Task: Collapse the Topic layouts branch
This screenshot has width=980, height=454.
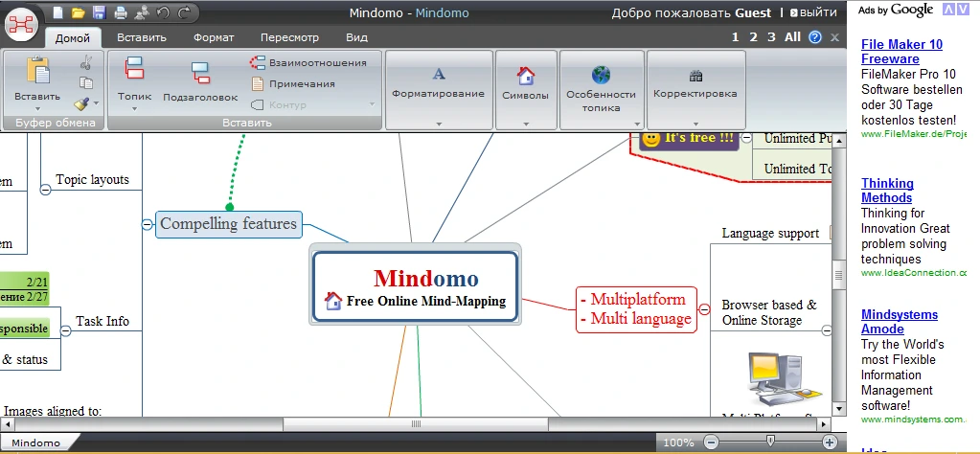Action: click(45, 190)
